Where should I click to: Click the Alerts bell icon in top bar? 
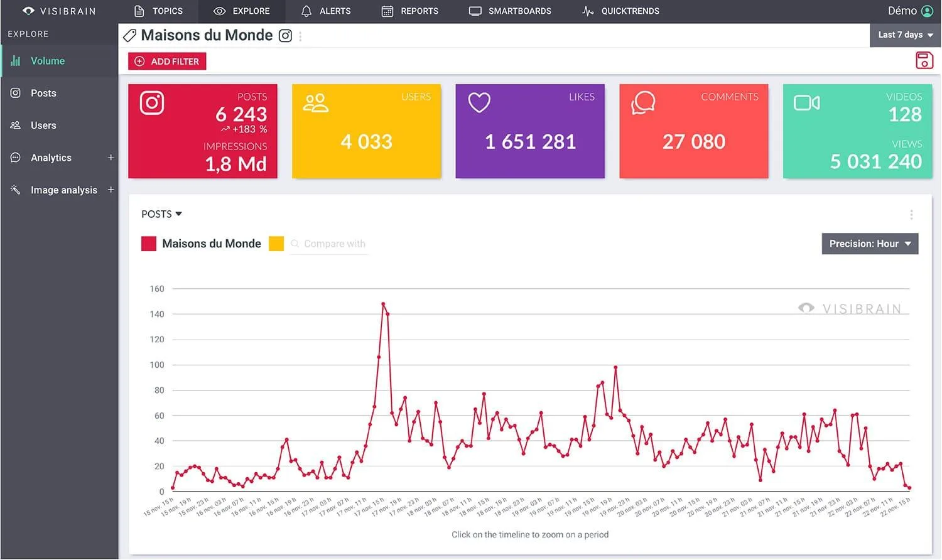click(306, 11)
